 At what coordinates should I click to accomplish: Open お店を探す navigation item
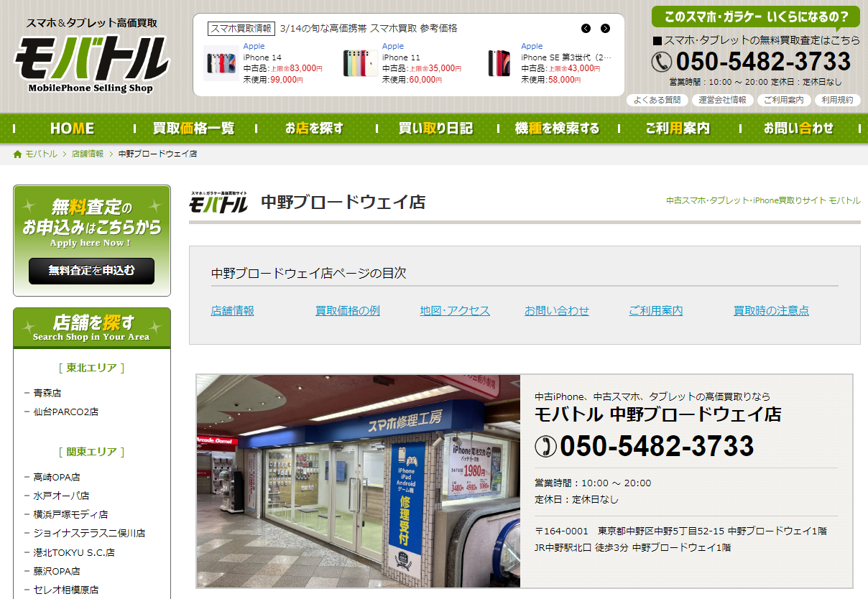314,129
